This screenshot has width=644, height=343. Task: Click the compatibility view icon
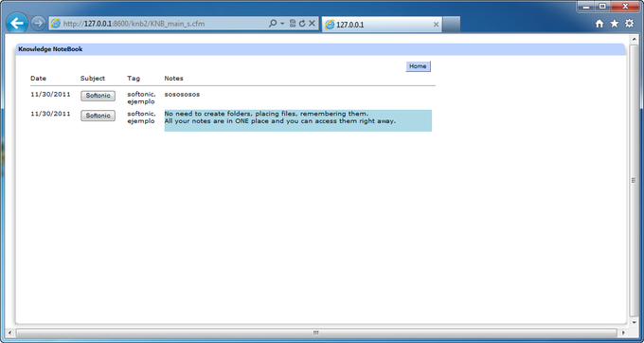pyautogui.click(x=293, y=24)
